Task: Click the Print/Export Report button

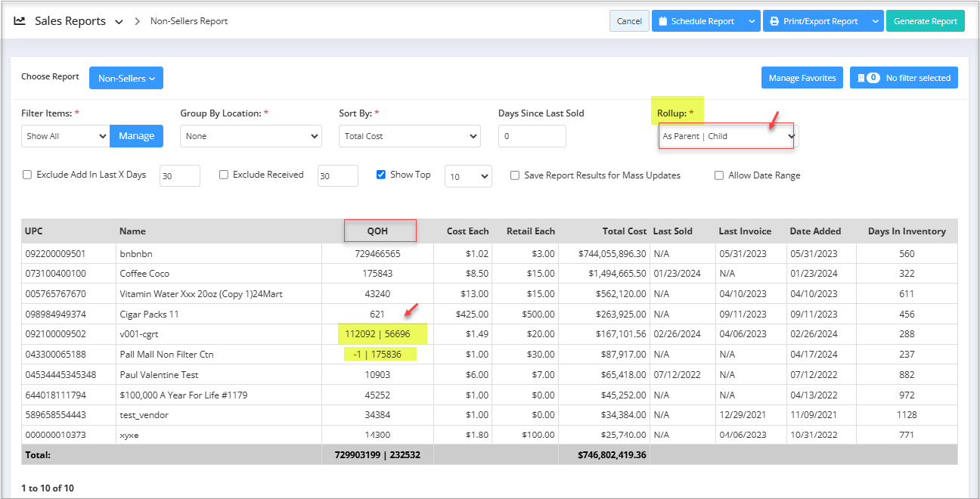Action: (x=815, y=21)
